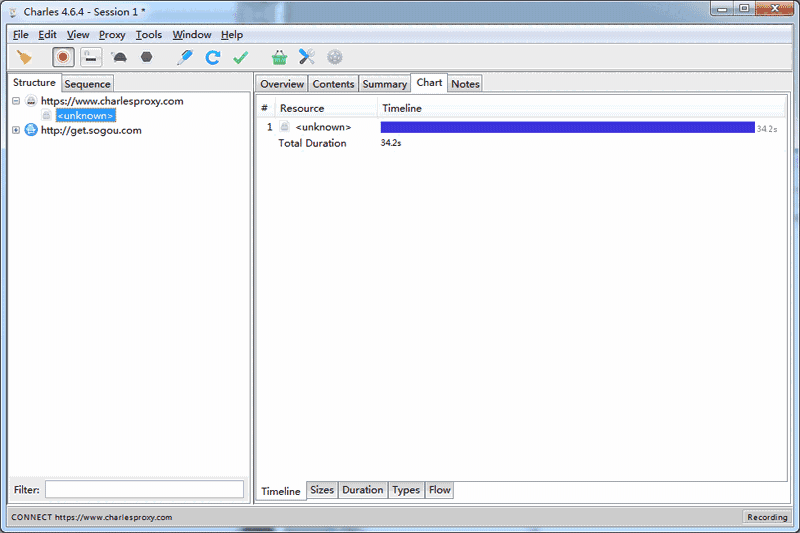Click the globe icon beside get.sogou.com
Image resolution: width=800 pixels, height=533 pixels.
point(31,130)
